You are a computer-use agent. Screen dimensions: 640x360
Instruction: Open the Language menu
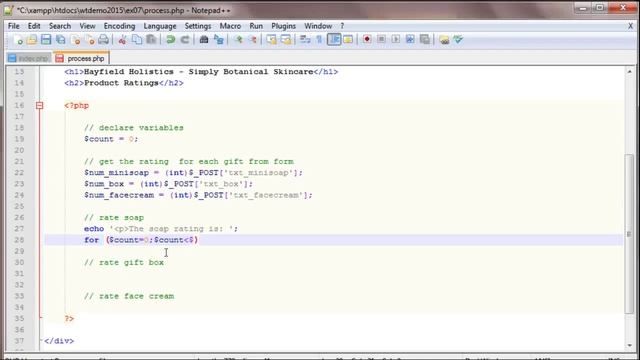click(x=160, y=26)
